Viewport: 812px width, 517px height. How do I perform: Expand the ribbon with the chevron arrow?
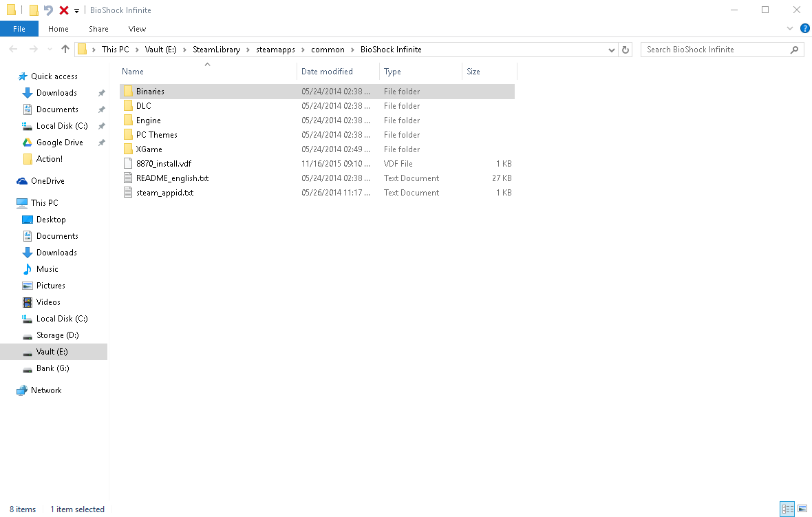pyautogui.click(x=790, y=28)
